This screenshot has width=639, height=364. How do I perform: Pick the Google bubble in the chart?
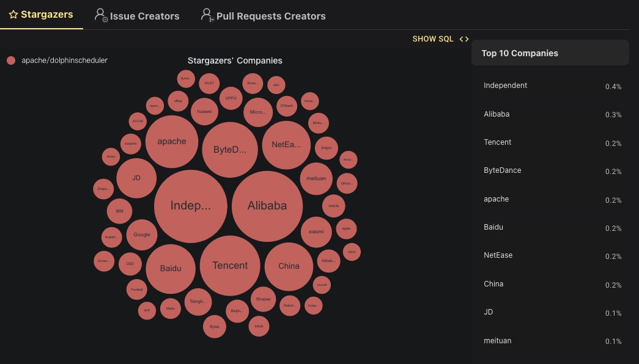click(142, 235)
